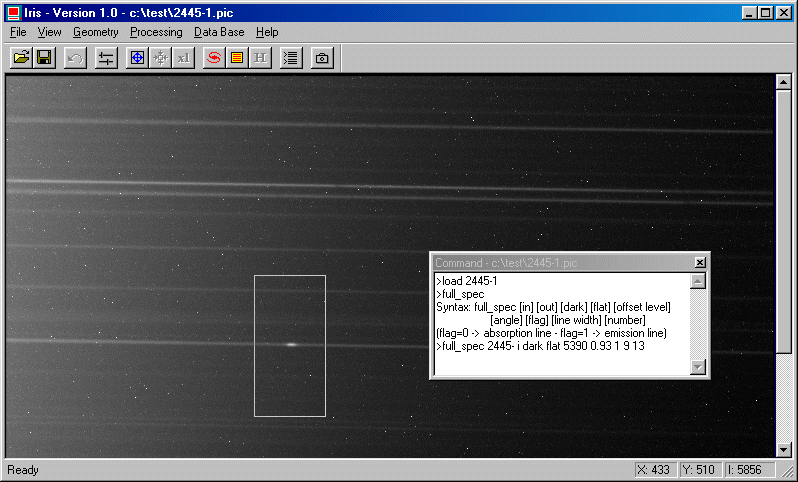
Task: Open the Help menu
Action: tap(267, 32)
